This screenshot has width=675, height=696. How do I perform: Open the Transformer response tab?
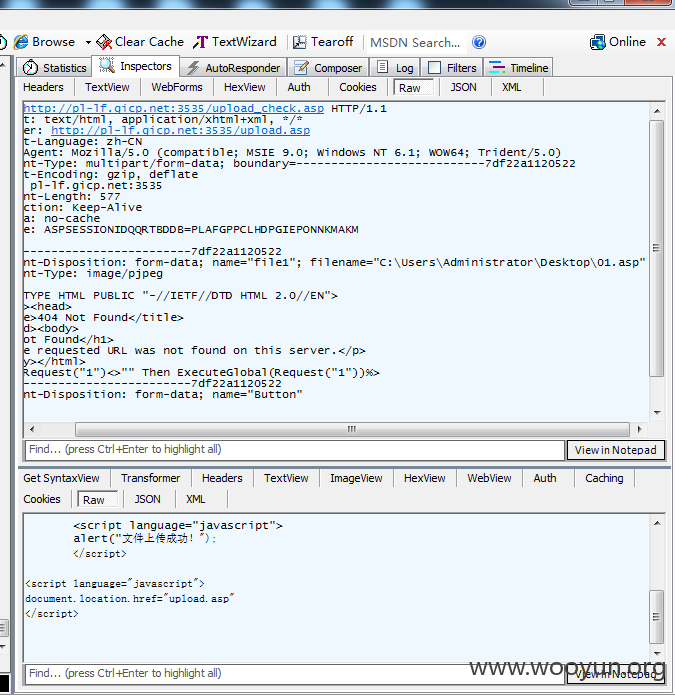coord(150,478)
